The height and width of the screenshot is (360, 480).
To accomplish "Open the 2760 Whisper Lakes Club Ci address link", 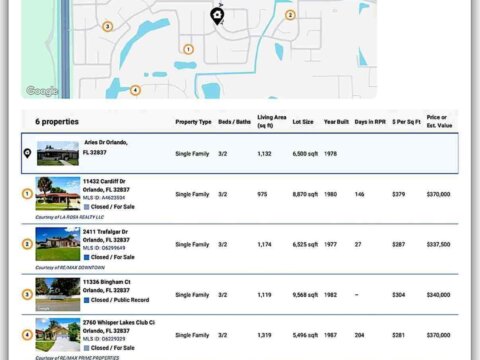I will click(x=119, y=327).
